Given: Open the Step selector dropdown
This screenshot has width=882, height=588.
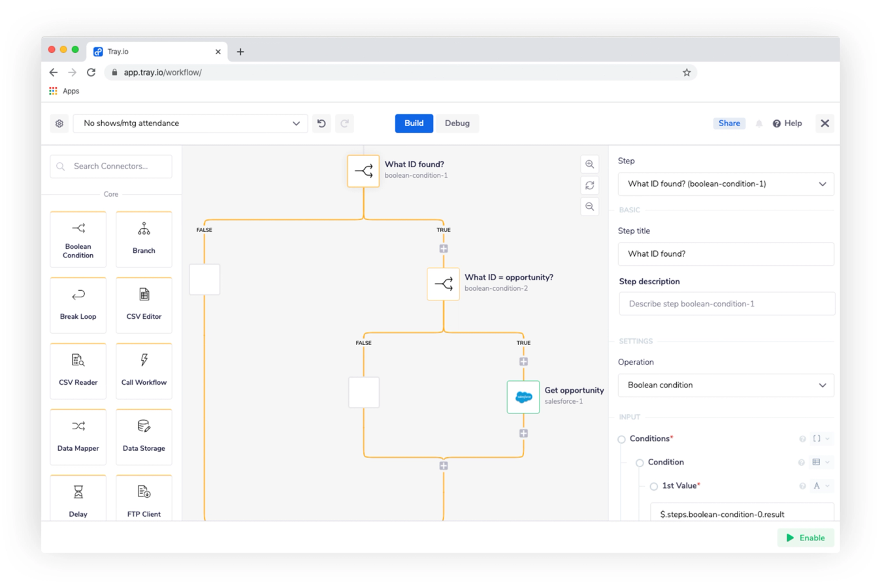Looking at the screenshot, I should pos(726,184).
